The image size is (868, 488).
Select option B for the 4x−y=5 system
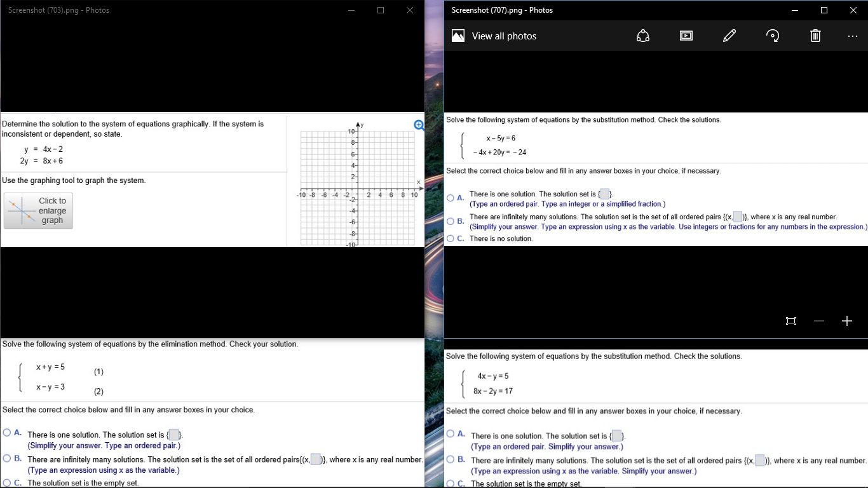(x=451, y=459)
